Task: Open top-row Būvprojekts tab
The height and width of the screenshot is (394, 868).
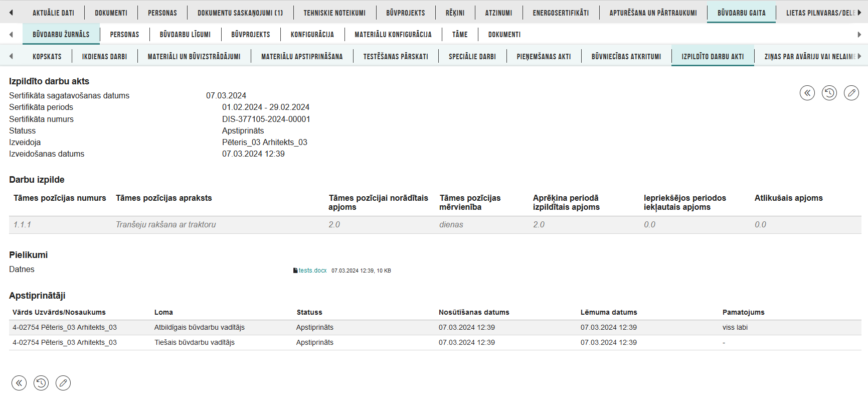Action: [406, 13]
